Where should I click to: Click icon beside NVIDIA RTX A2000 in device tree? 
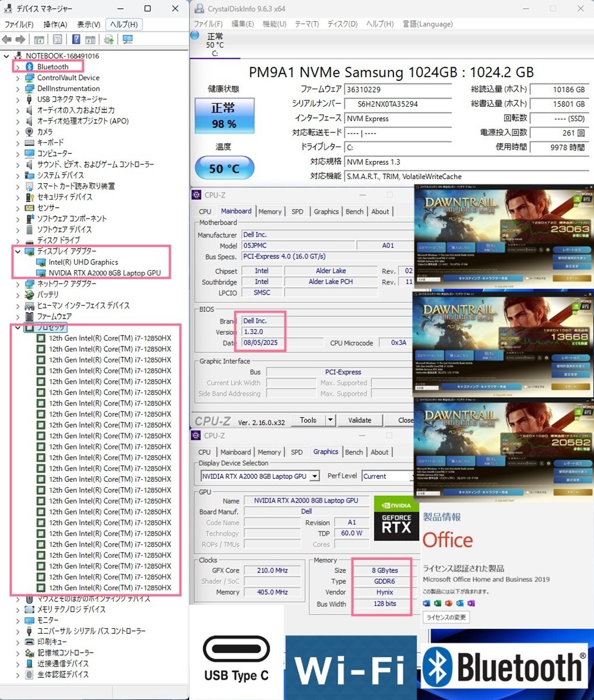pyautogui.click(x=41, y=272)
